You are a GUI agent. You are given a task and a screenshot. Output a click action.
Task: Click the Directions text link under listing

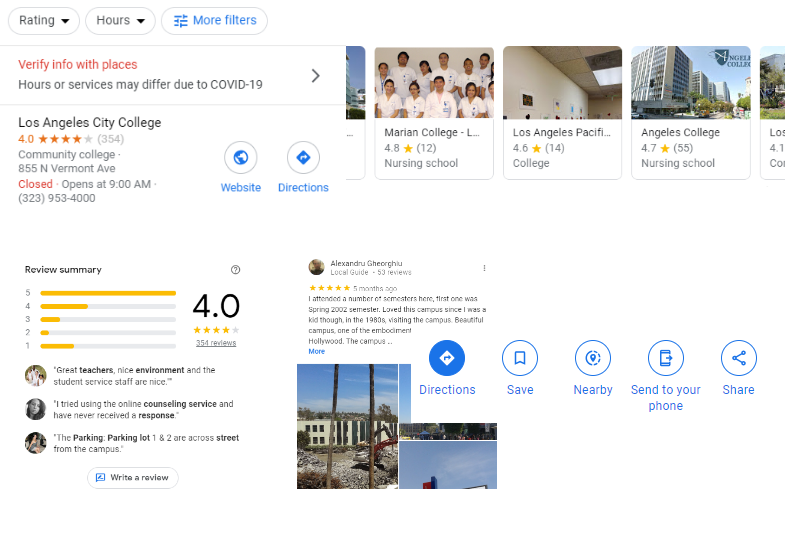(303, 188)
